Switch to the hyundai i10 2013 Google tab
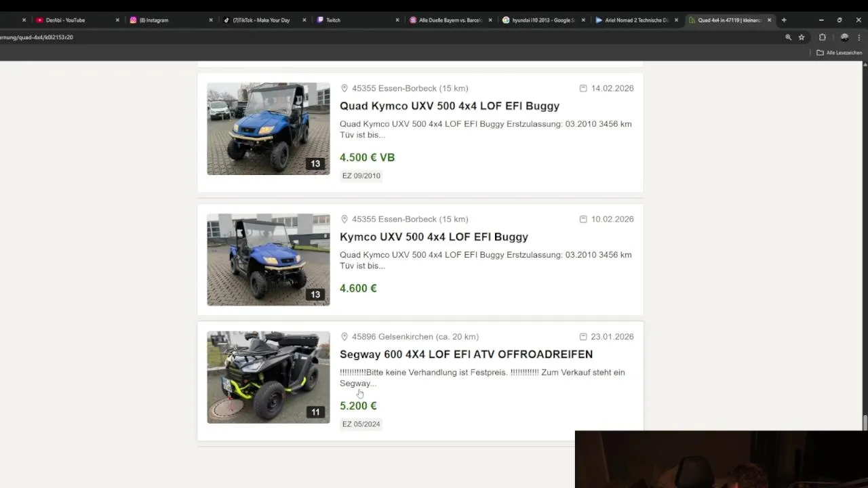 tap(543, 20)
